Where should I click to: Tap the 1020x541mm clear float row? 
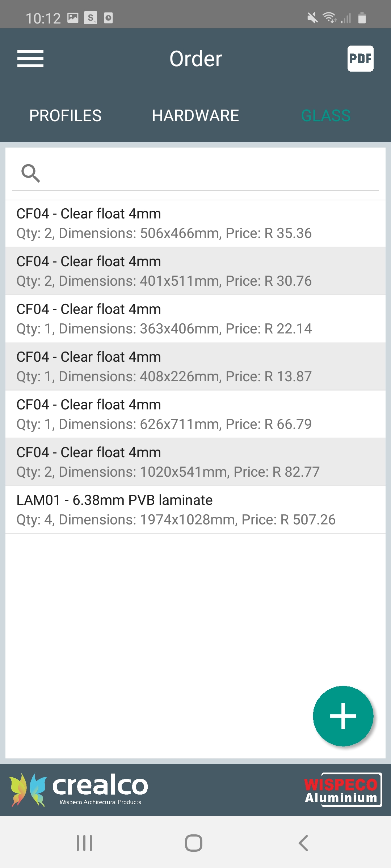coord(195,462)
